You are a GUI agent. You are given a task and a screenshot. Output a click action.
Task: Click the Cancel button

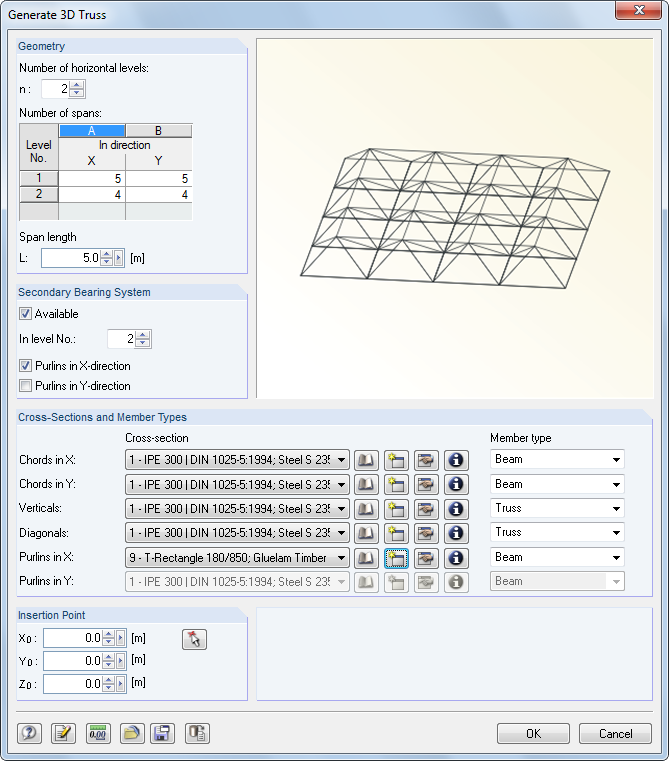coord(615,733)
